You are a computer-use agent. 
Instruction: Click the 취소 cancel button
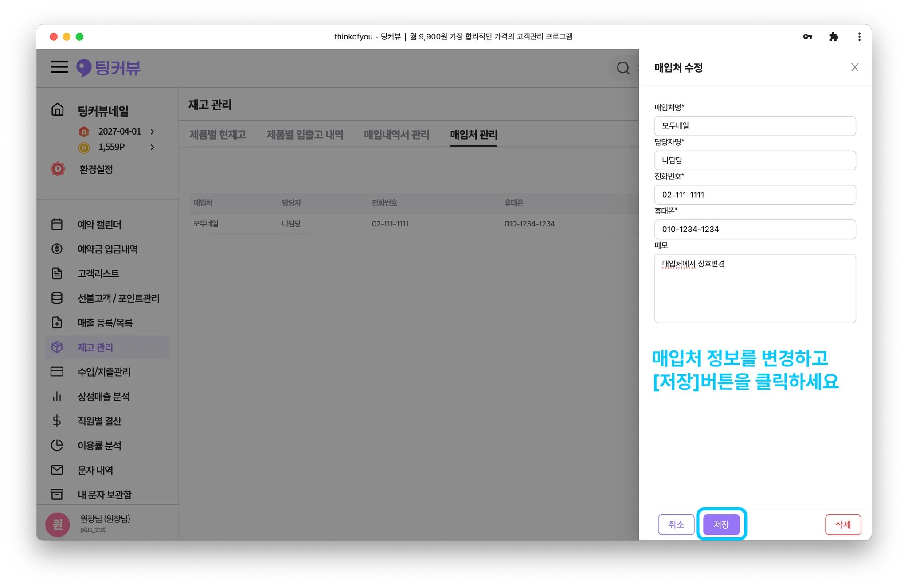pyautogui.click(x=676, y=524)
